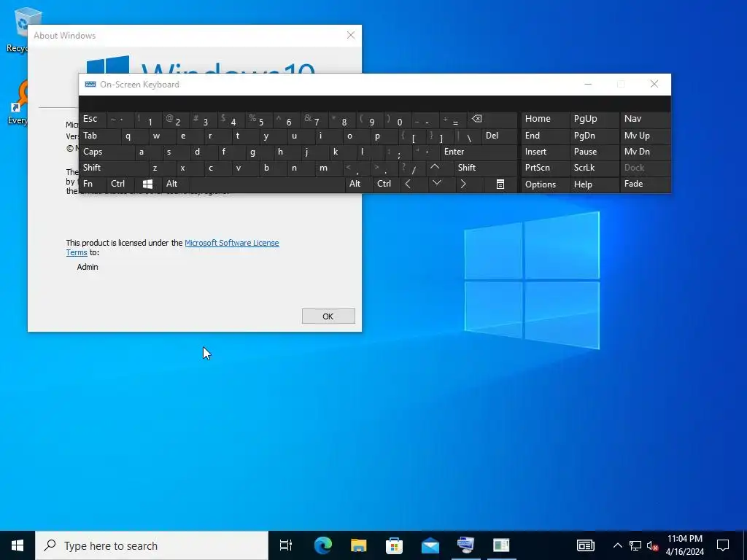Open News and interests widget
747x560 pixels.
(586, 545)
